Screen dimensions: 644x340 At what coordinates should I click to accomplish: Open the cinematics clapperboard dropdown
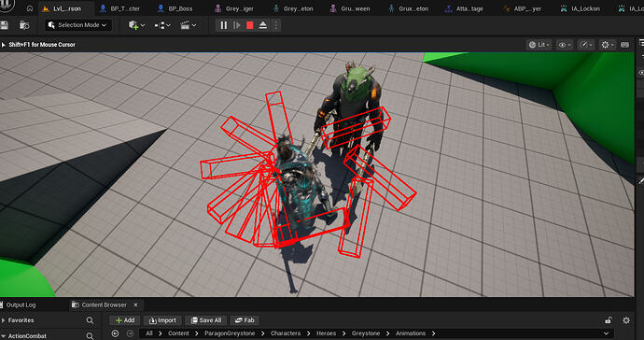tap(189, 25)
